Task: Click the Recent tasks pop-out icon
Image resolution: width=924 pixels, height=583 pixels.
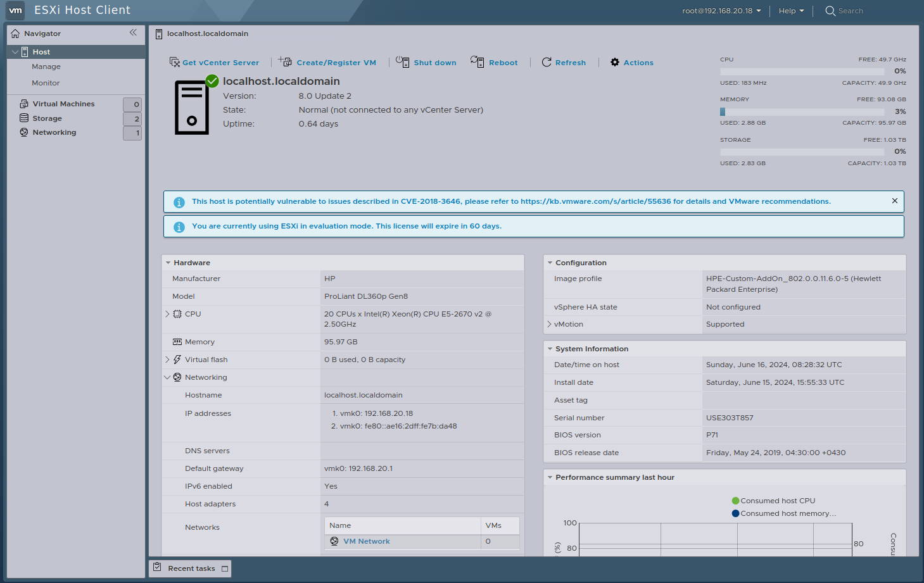Action: point(225,568)
